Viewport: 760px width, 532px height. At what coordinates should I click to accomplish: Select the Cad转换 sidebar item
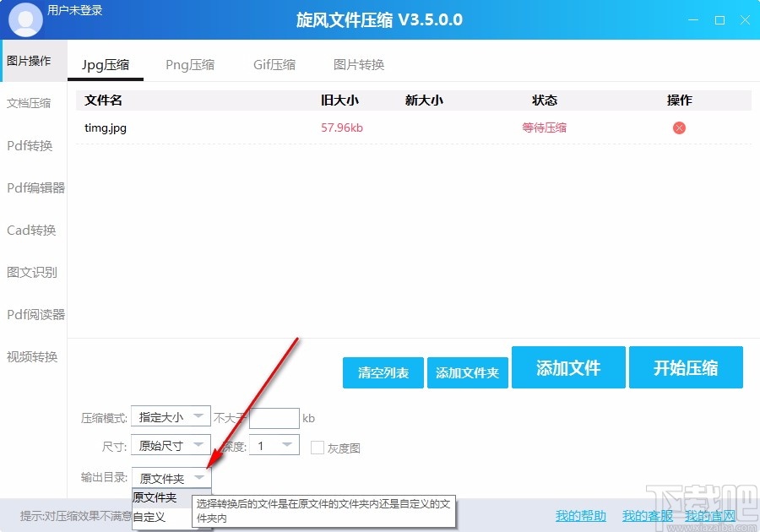[x=33, y=230]
